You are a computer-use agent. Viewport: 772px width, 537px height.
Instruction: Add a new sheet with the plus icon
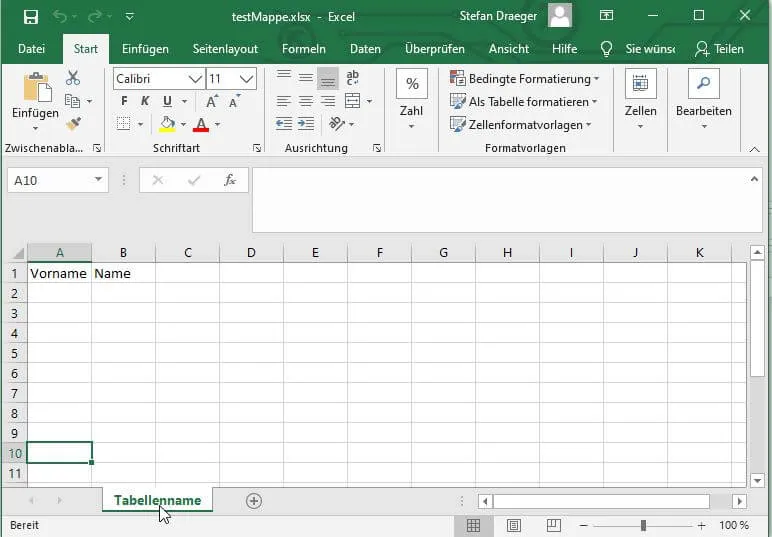254,501
